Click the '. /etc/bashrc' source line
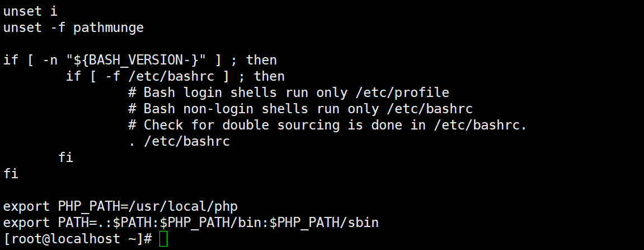 pos(179,141)
